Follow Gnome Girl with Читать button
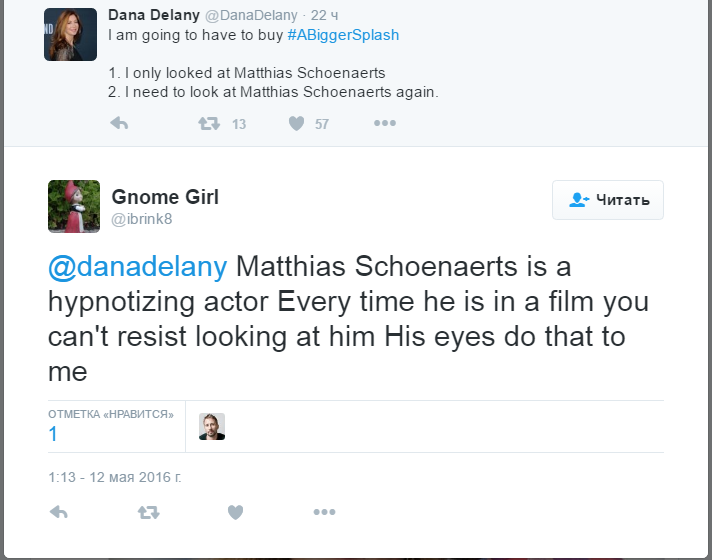Viewport: 712px width, 560px height. coord(607,200)
